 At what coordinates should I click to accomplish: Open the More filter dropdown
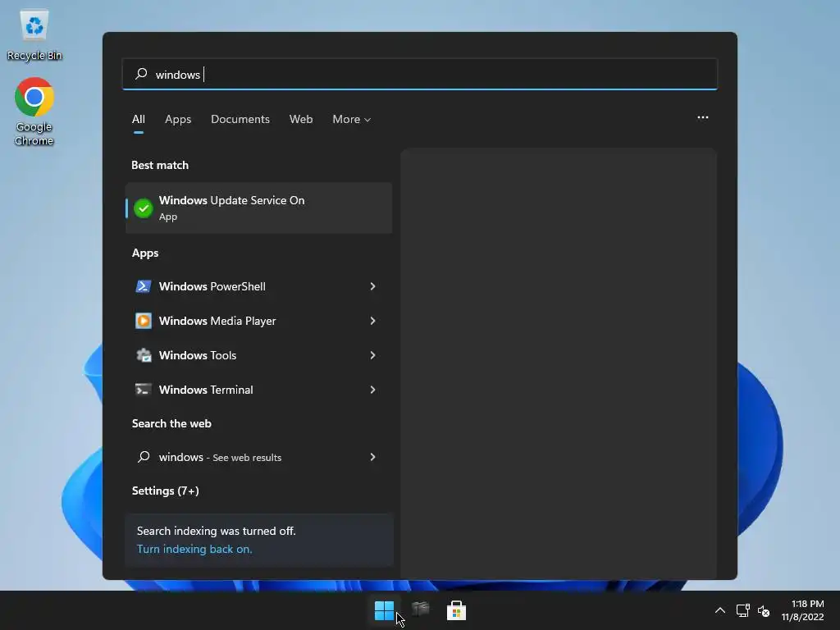[x=351, y=120]
